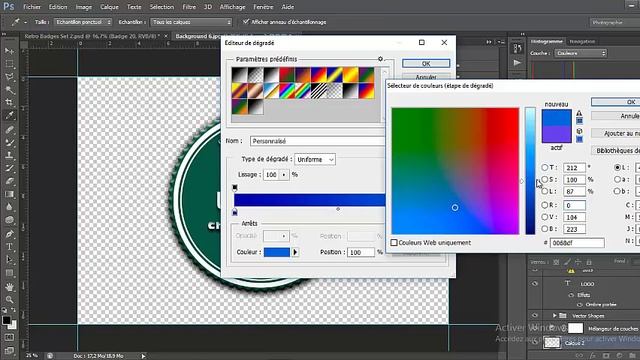Open Échantillon Tous les calques dropdown

191,22
